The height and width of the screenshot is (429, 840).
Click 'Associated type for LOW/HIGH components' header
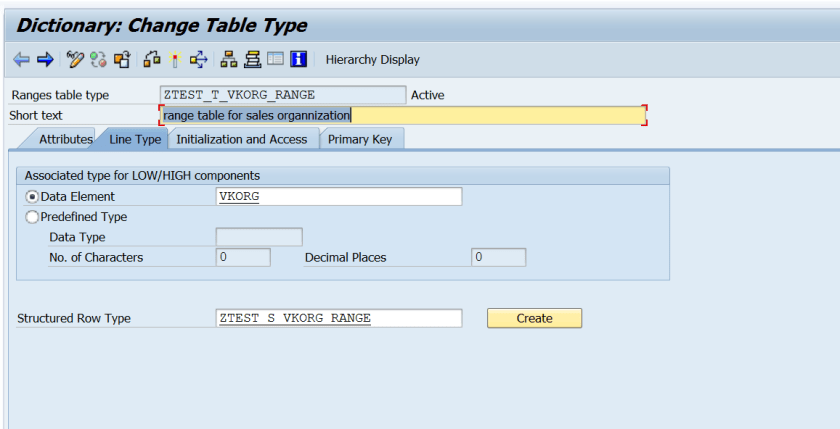[x=142, y=176]
